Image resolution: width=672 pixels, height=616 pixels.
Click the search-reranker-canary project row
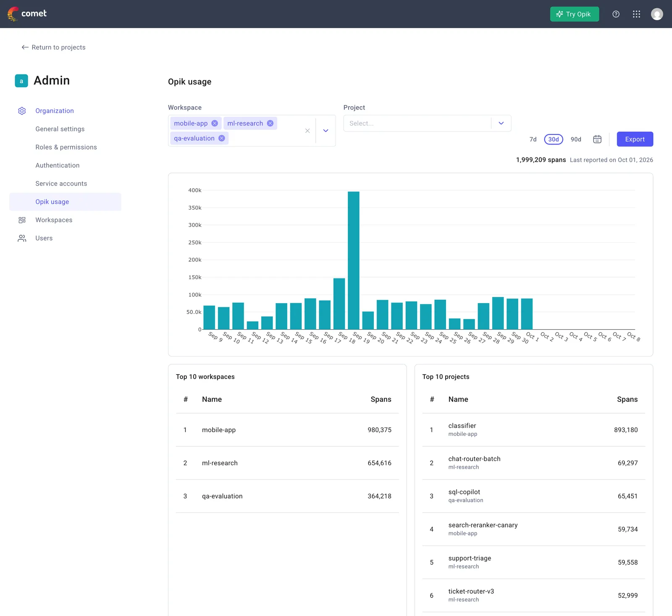tap(533, 529)
